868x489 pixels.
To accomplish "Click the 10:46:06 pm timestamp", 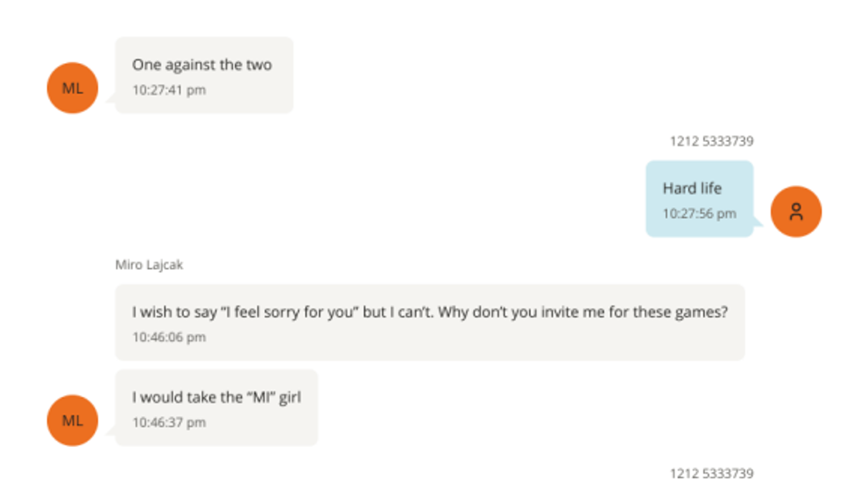I will tap(169, 337).
